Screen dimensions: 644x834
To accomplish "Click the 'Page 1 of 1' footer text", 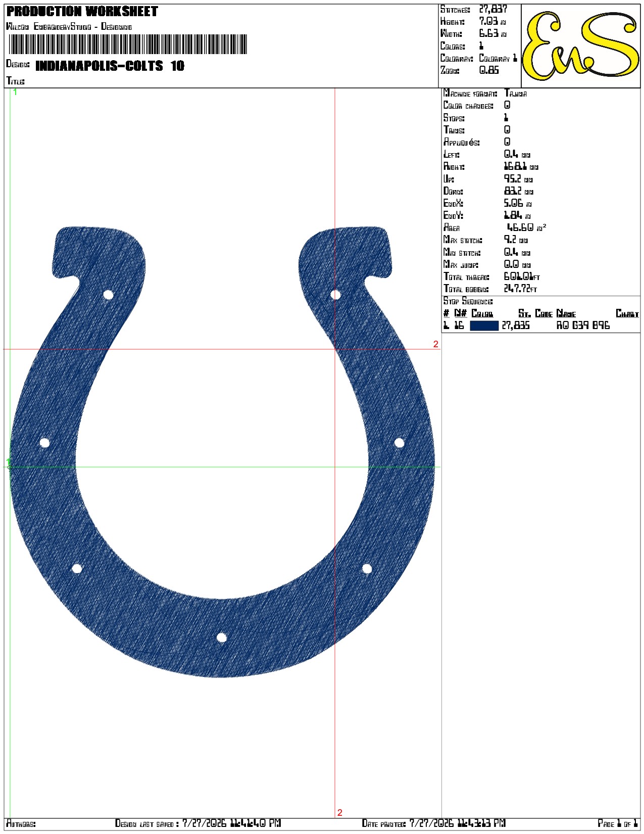I will click(x=618, y=823).
